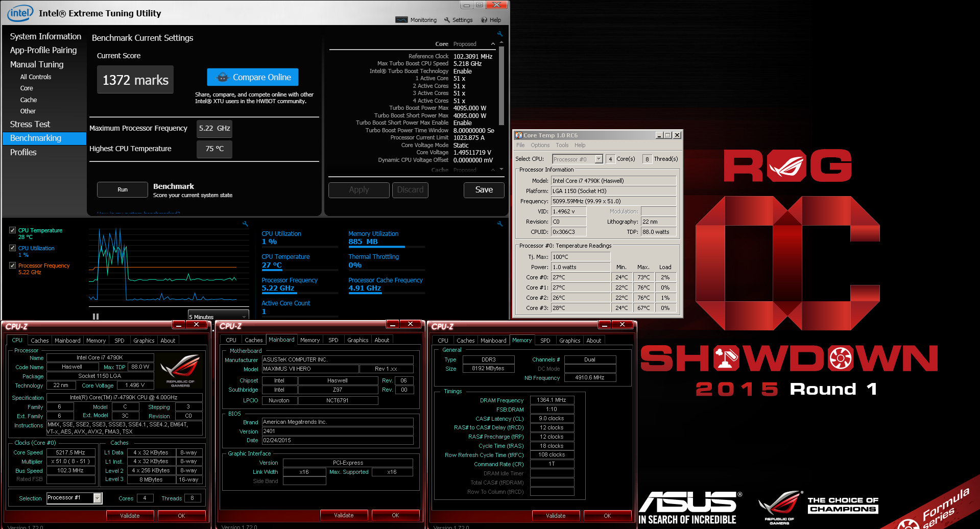Viewport: 980px width, 529px height.
Task: Run the benchmark
Action: (x=123, y=189)
